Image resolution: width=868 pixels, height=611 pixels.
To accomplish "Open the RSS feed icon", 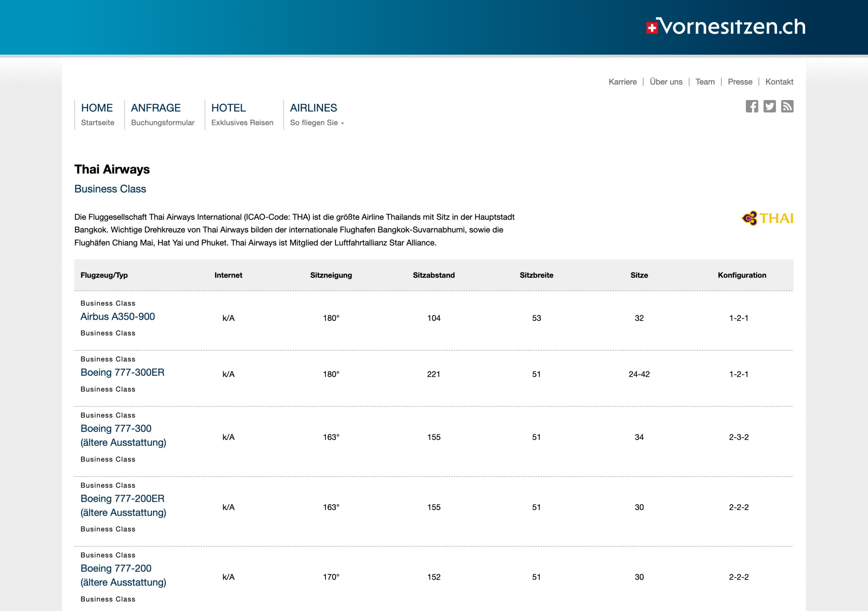I will coord(787,106).
